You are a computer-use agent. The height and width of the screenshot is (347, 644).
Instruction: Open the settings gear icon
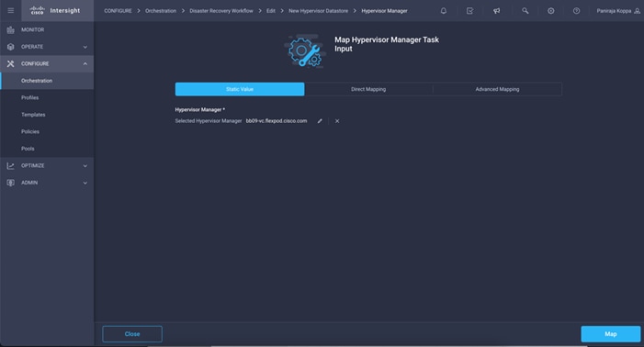(x=551, y=11)
